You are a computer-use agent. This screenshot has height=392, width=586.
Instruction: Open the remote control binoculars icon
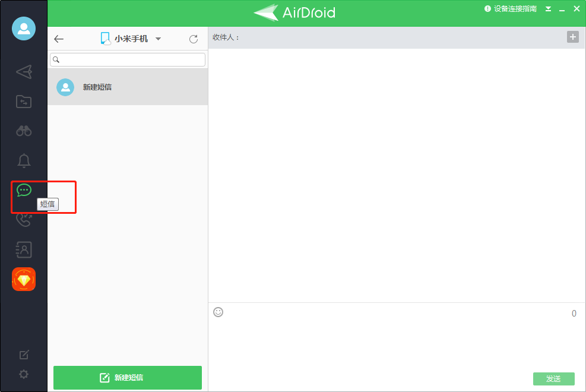(24, 131)
